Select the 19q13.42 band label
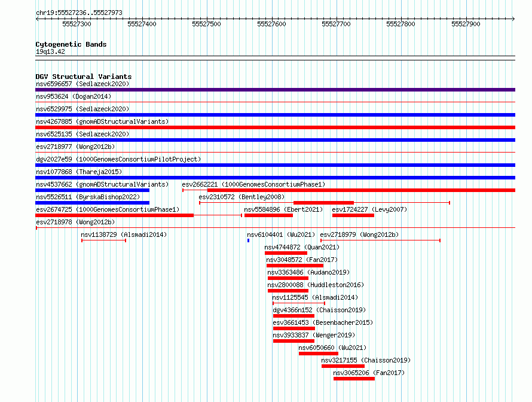The height and width of the screenshot is (402, 532). tap(50, 51)
